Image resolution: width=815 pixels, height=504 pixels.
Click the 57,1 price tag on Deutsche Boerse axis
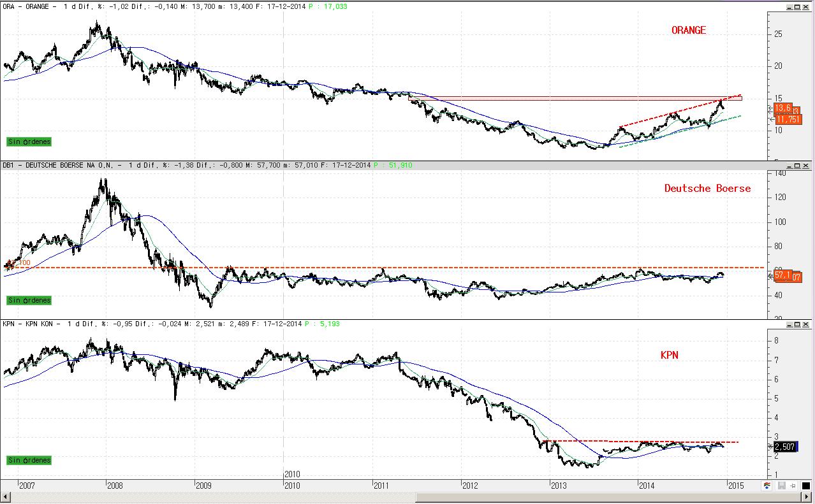[x=782, y=275]
